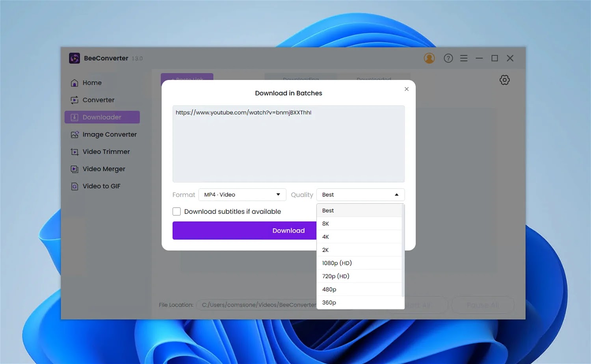Select 360p quality option

click(359, 303)
